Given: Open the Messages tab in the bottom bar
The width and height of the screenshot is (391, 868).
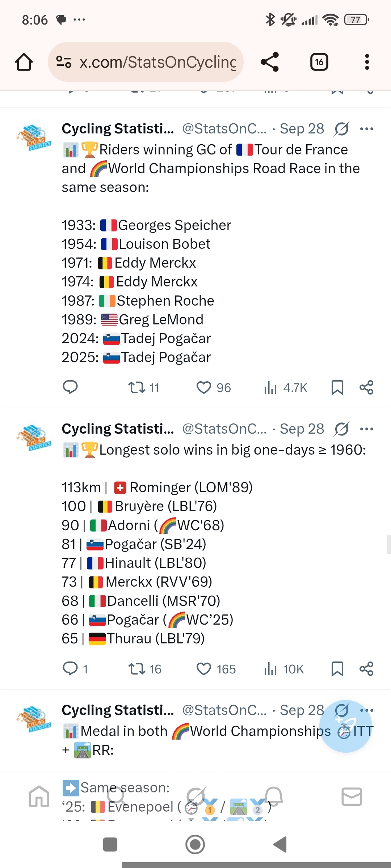Looking at the screenshot, I should (x=352, y=797).
